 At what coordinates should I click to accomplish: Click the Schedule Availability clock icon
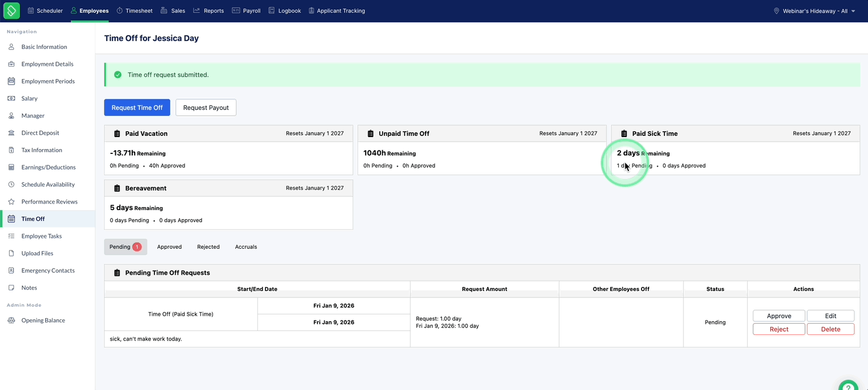point(11,184)
